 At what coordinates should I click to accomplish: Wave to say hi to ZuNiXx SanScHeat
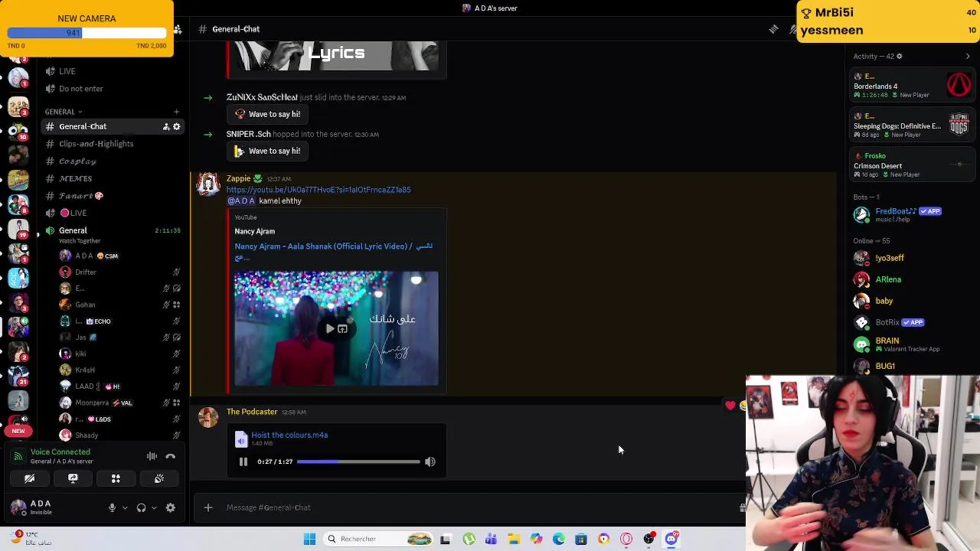tap(268, 114)
